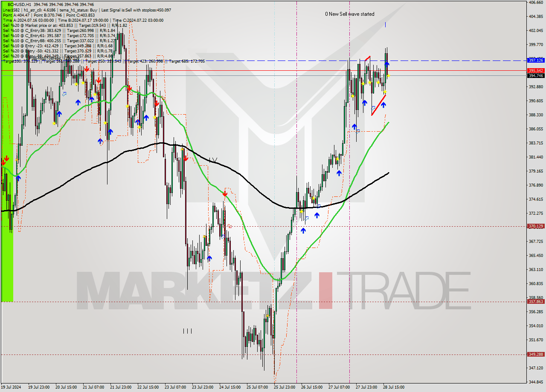Image resolution: width=546 pixels, height=392 pixels.
Task: Click the '20 Jul 15:00' time axis label
Action: [66, 387]
